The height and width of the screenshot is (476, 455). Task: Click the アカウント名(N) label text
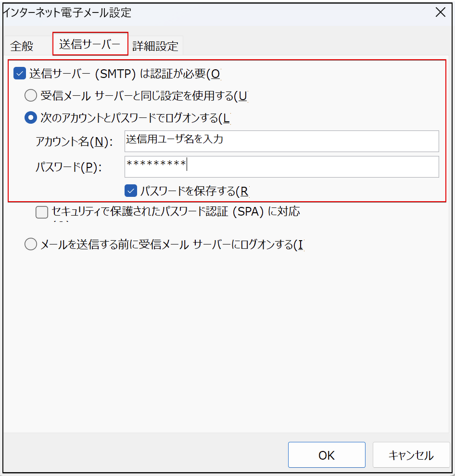coord(74,142)
